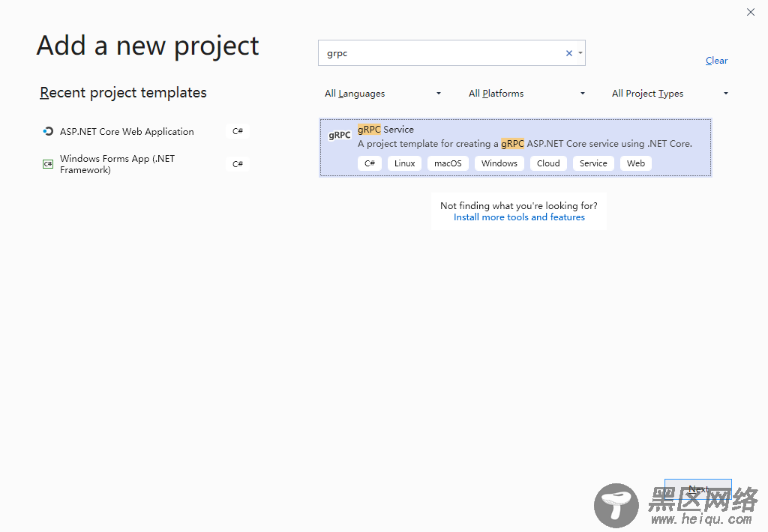The height and width of the screenshot is (532, 768).
Task: Open Install more tools and features link
Action: [x=519, y=217]
